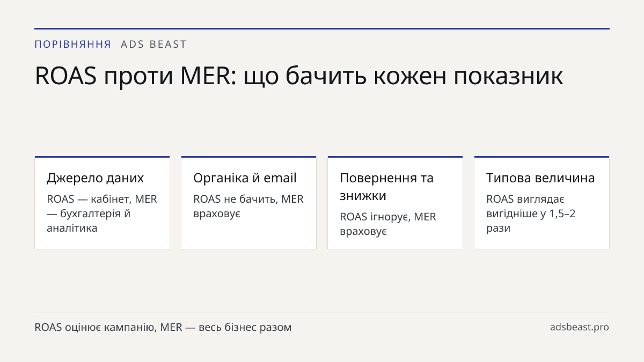Click the text 'ROAS не бачить, MER враховує'

pos(248,206)
